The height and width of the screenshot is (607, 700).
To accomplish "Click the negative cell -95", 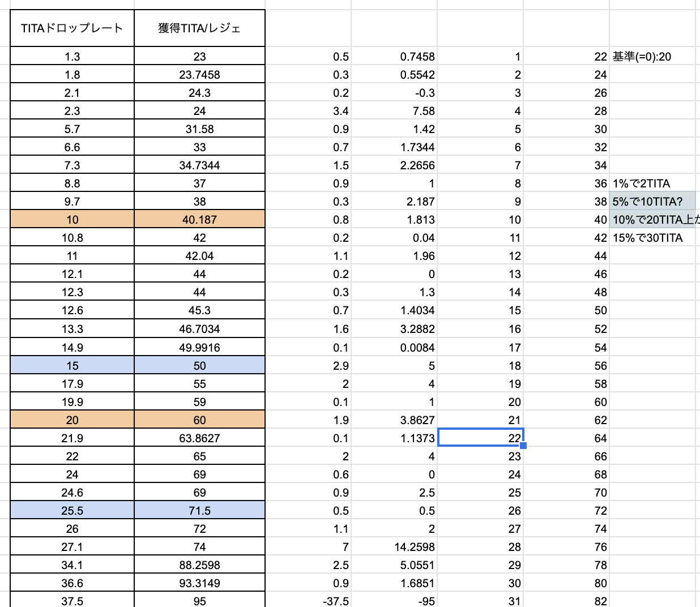I will click(395, 600).
